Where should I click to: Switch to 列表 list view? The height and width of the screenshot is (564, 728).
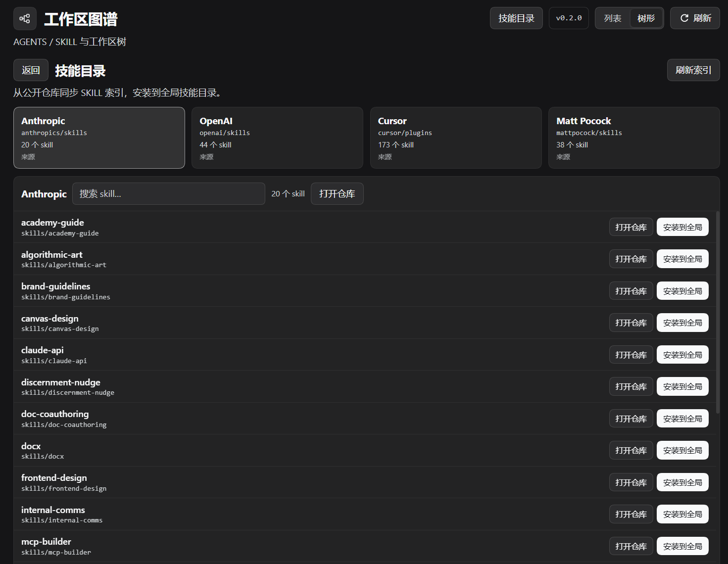click(613, 18)
